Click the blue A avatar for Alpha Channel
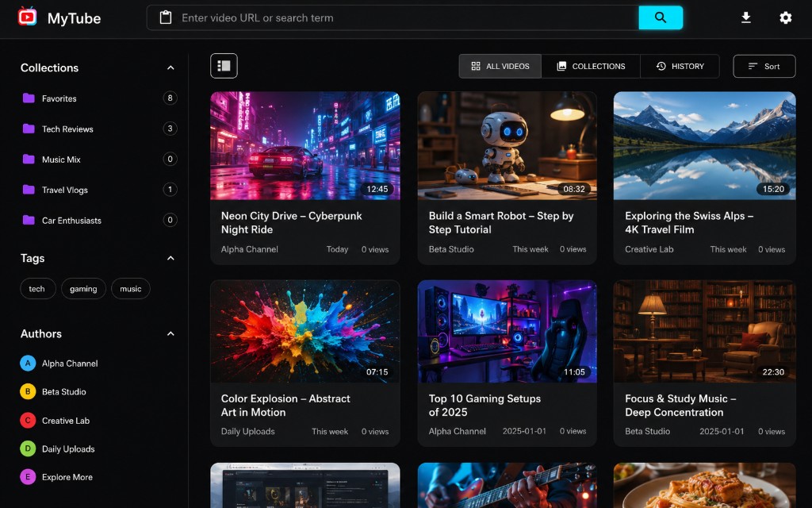Viewport: 812px width, 508px height. pyautogui.click(x=28, y=364)
